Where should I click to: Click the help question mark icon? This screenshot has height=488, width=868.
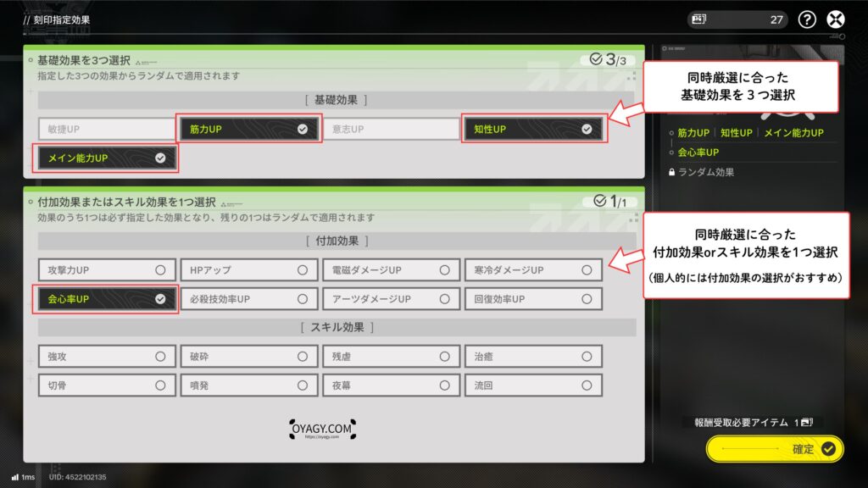[807, 19]
